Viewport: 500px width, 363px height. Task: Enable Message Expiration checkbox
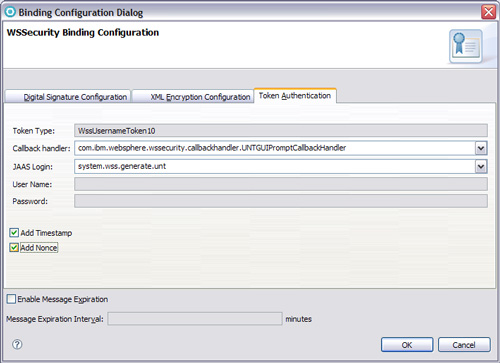point(11,299)
